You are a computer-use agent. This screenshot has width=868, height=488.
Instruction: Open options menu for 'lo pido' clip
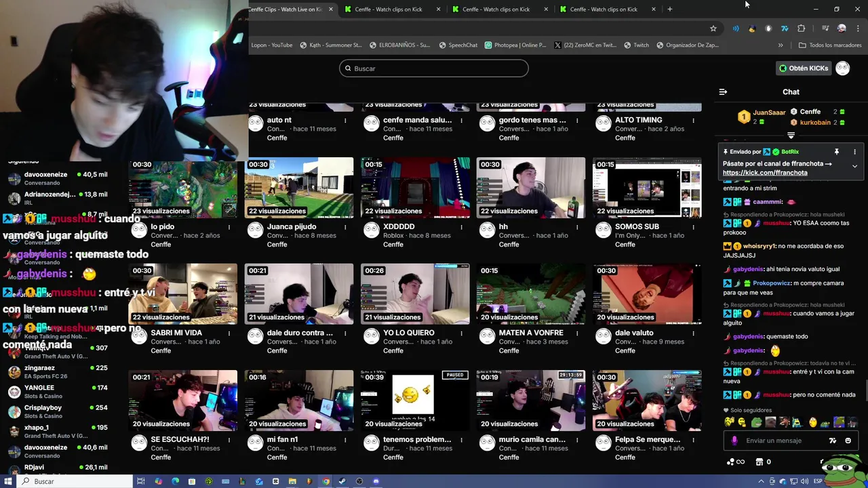229,227
